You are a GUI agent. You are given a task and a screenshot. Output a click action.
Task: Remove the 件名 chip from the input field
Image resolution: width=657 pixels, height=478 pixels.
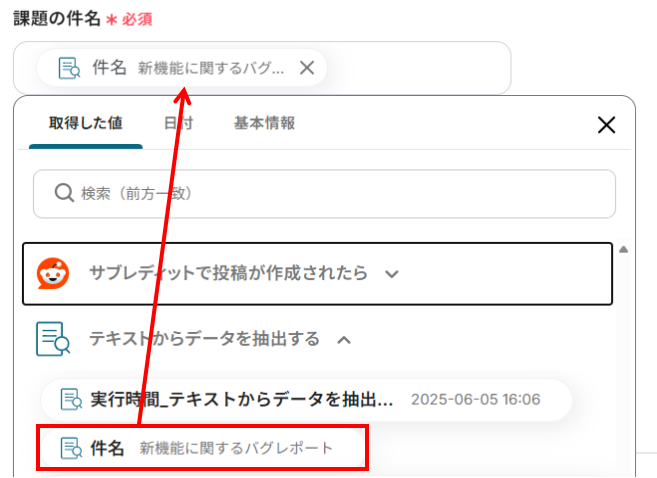(x=307, y=67)
